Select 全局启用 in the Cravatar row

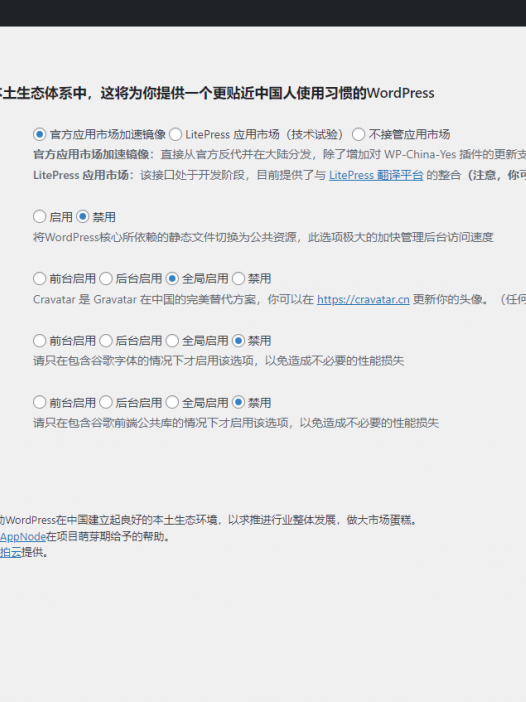point(172,278)
